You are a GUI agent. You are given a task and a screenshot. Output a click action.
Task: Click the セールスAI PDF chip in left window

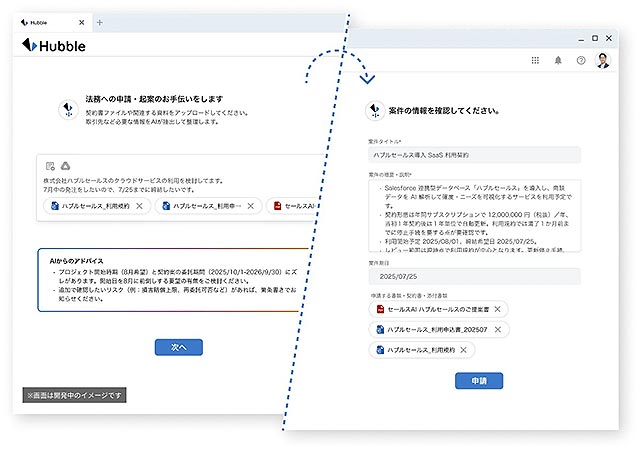point(293,206)
